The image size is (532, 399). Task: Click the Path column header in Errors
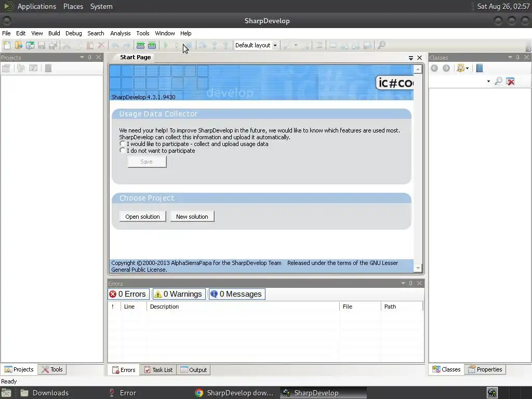point(402,307)
